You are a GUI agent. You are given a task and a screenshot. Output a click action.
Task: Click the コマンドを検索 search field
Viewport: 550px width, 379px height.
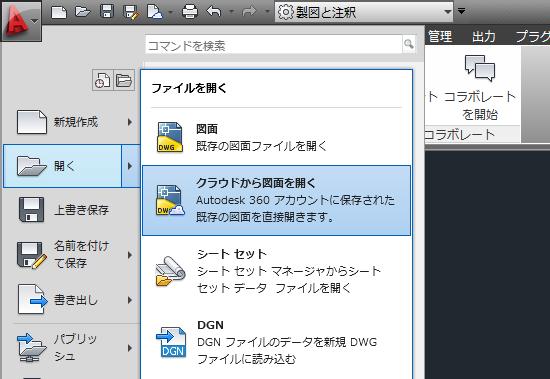point(274,45)
